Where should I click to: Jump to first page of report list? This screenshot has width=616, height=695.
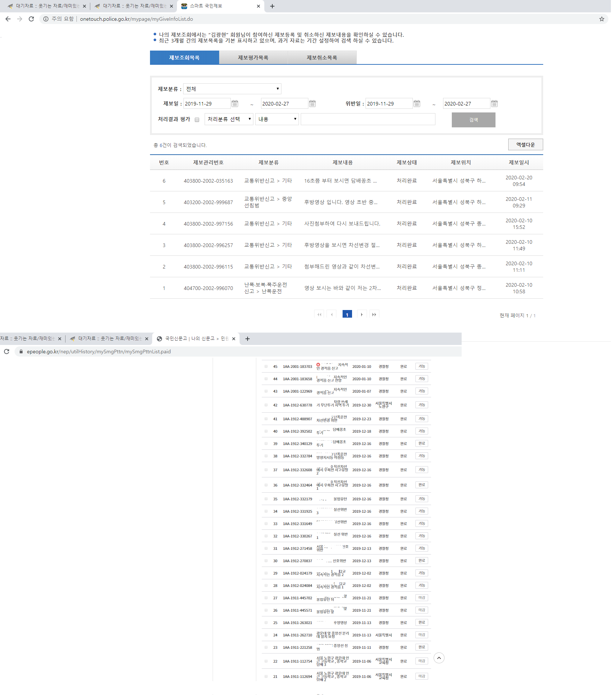pyautogui.click(x=319, y=314)
